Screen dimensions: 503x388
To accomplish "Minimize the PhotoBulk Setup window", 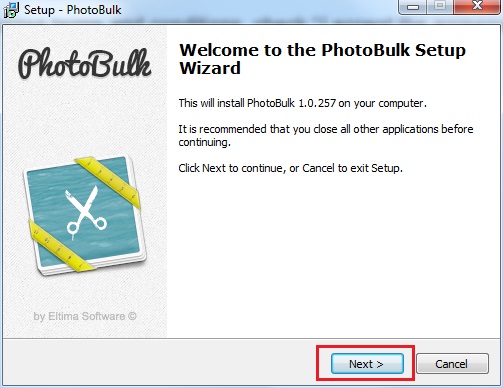I will [413, 6].
